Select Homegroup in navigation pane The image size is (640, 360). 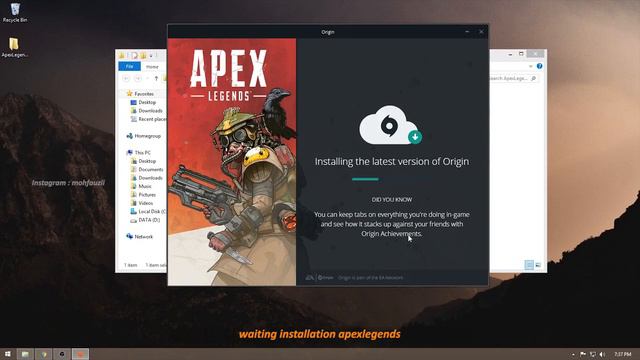tap(144, 136)
